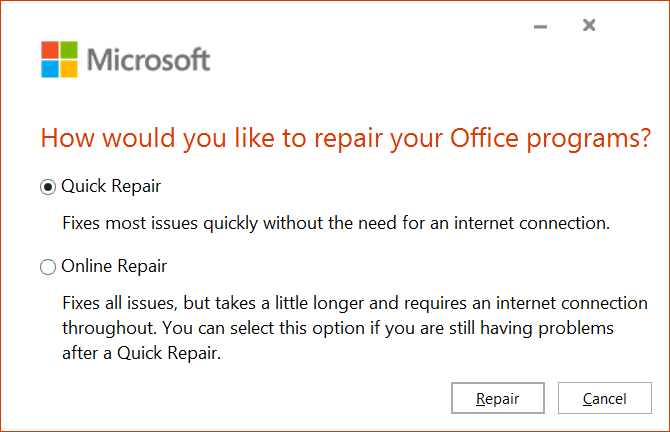Click the Microsoft wordmark text

(x=148, y=59)
